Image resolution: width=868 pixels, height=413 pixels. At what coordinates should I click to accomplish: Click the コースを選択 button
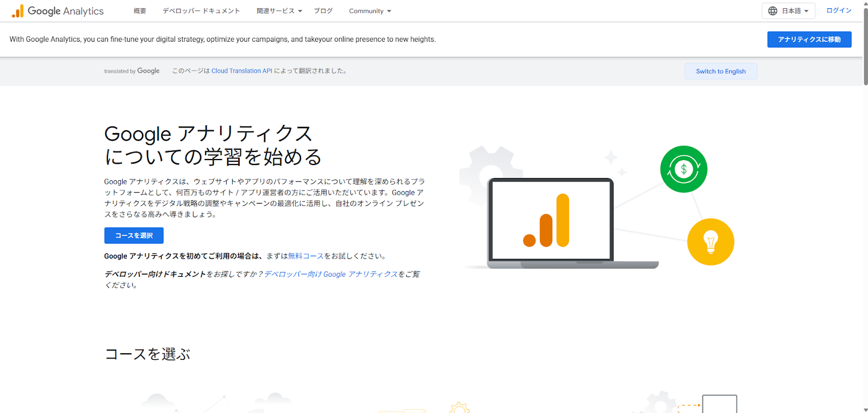[134, 236]
